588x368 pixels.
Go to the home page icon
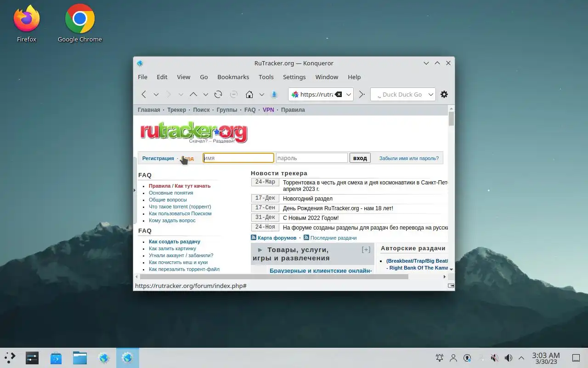(249, 94)
